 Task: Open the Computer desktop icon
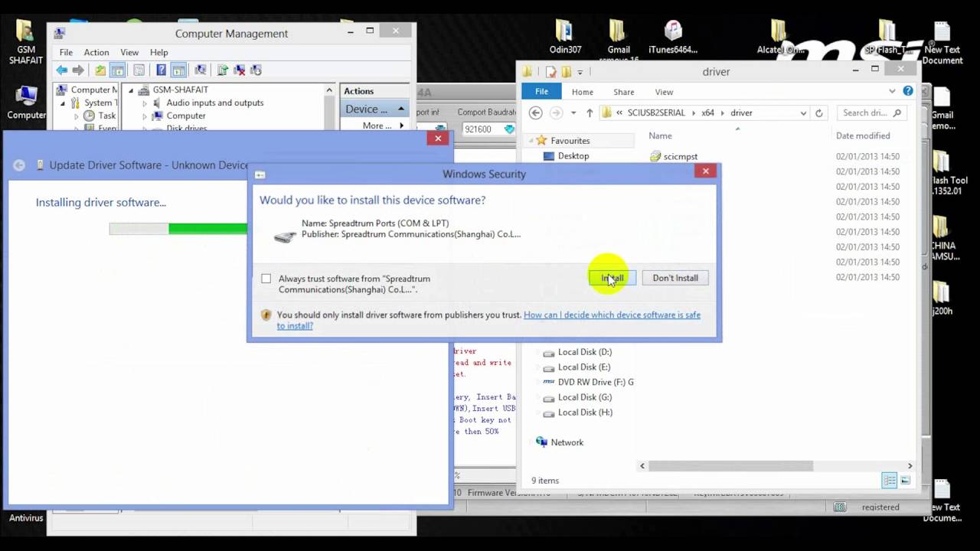[26, 103]
